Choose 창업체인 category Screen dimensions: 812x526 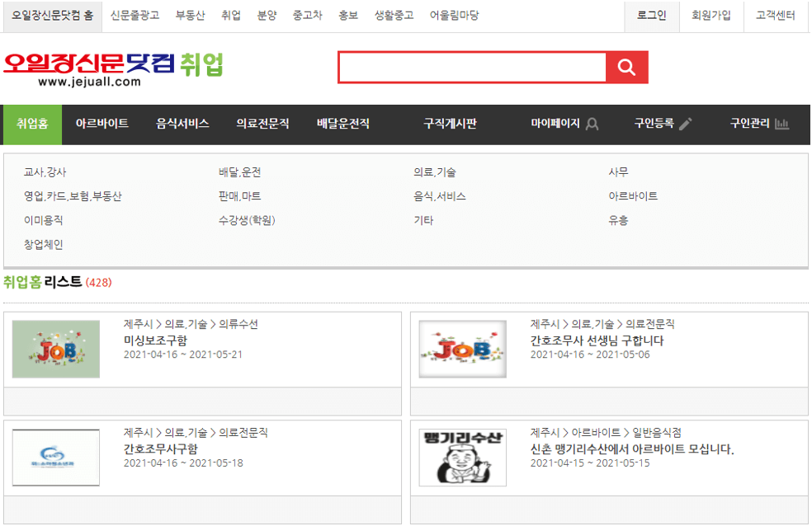[x=44, y=245]
